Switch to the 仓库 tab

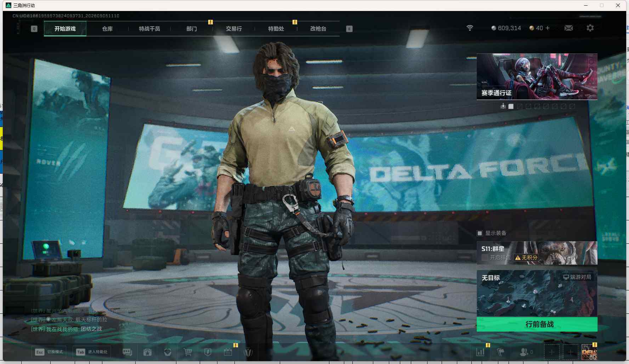point(107,29)
